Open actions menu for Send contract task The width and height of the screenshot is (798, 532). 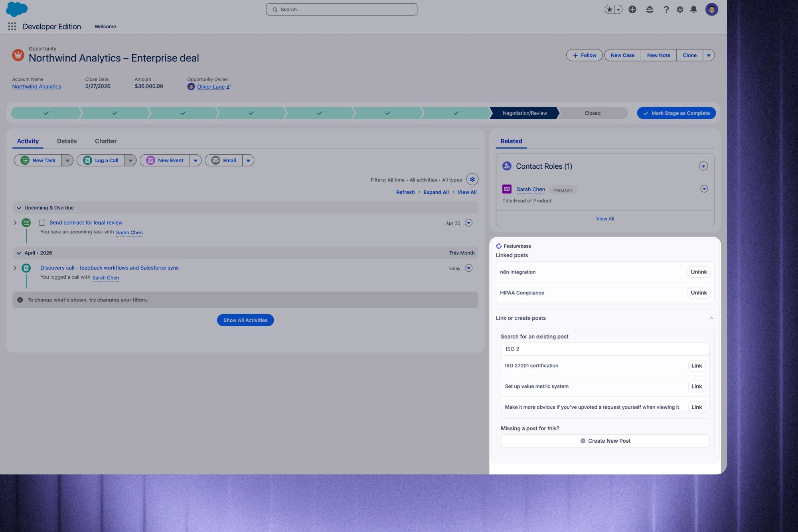click(469, 223)
